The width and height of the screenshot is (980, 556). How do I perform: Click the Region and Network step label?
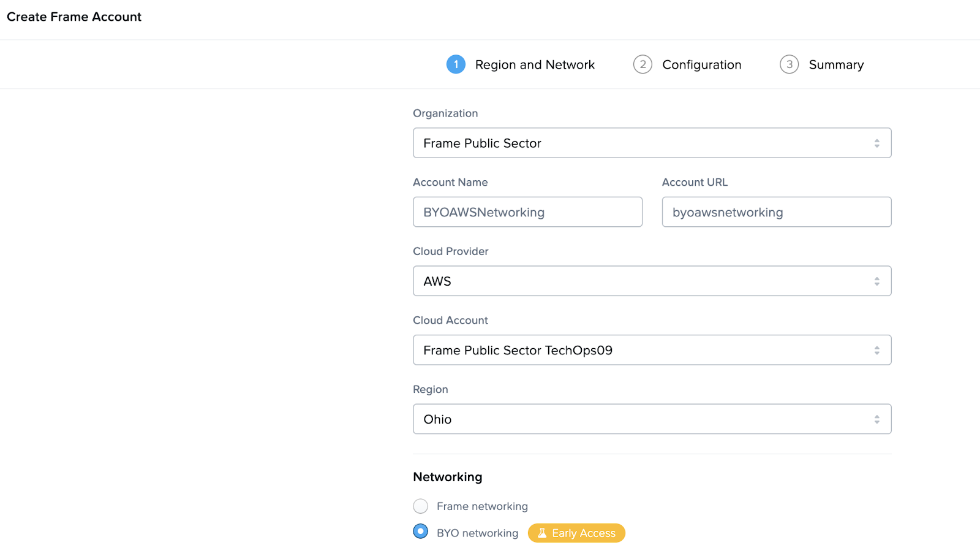point(535,65)
